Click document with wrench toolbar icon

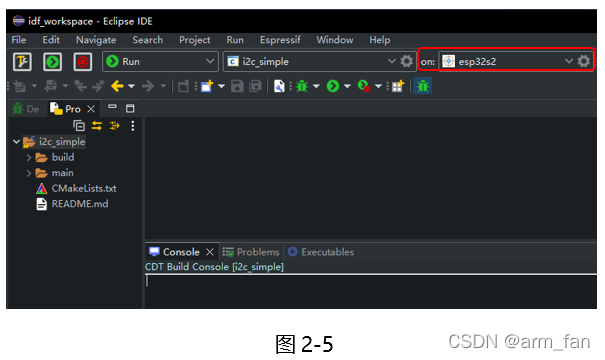[x=279, y=86]
